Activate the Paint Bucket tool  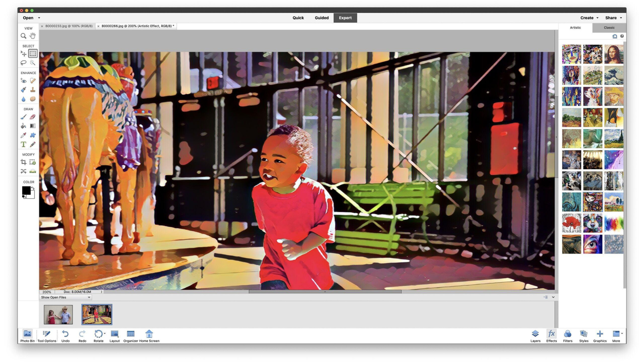point(23,126)
